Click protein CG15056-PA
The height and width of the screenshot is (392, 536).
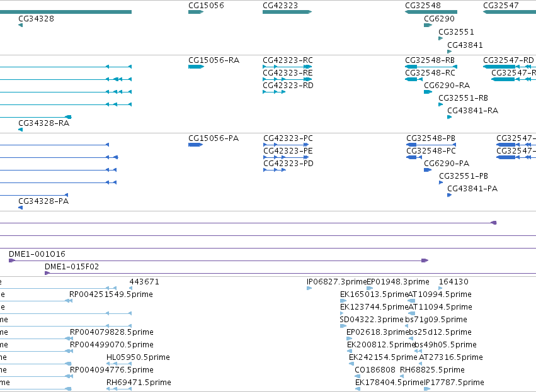pyautogui.click(x=214, y=138)
